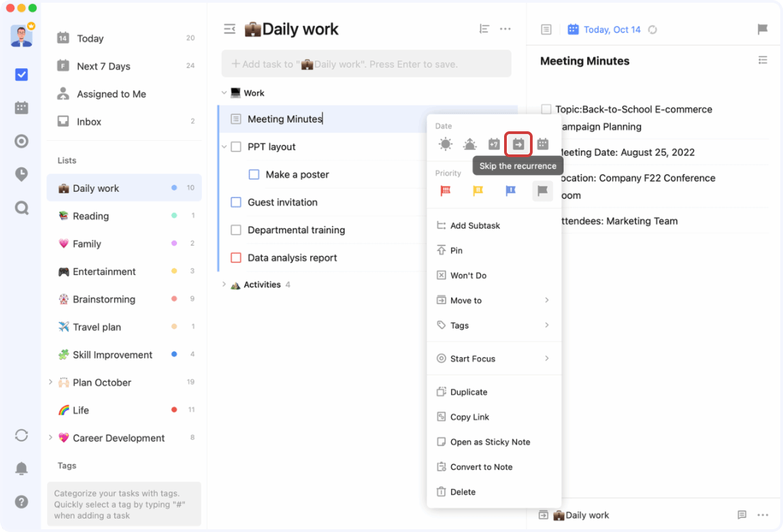Image resolution: width=783 pixels, height=532 pixels.
Task: Open the Search sidebar icon
Action: coord(22,207)
